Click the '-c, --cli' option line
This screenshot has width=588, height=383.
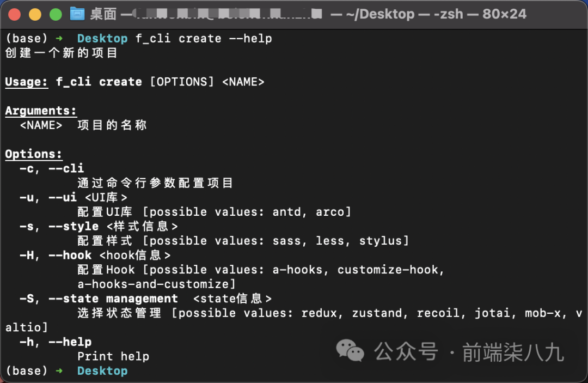coord(52,168)
